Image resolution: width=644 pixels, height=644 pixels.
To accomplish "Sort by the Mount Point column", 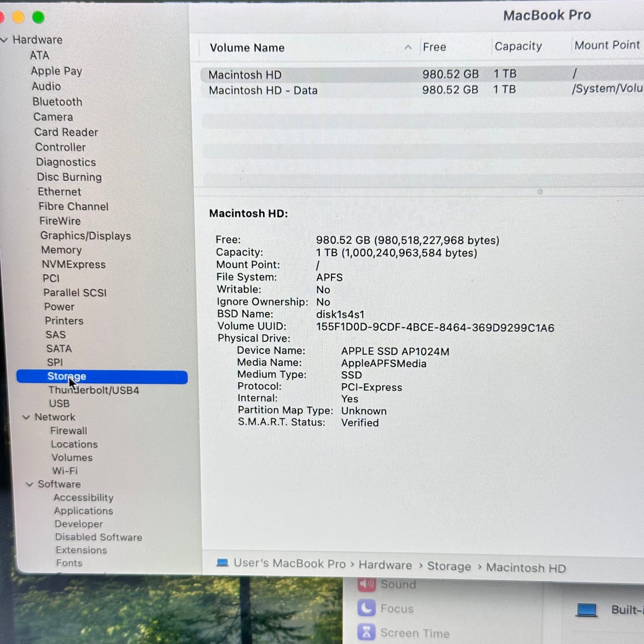I will [x=607, y=45].
